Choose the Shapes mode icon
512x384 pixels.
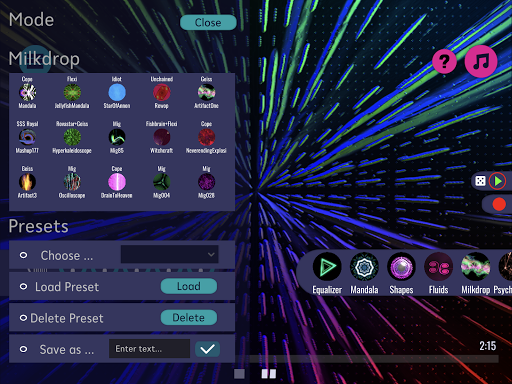point(401,266)
